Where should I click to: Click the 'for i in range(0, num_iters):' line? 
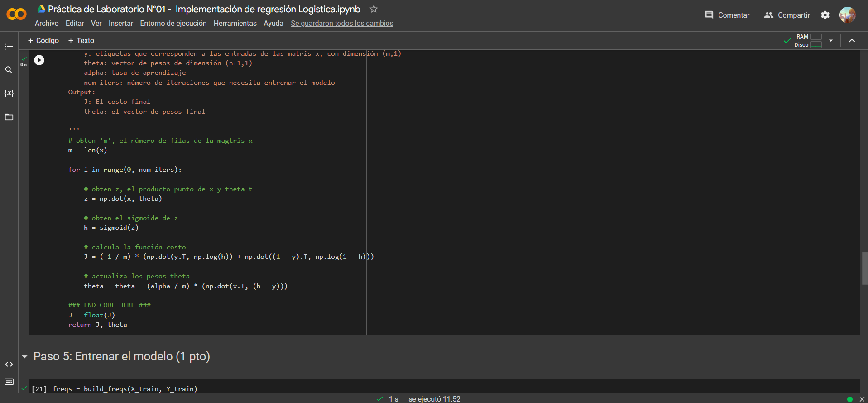125,170
